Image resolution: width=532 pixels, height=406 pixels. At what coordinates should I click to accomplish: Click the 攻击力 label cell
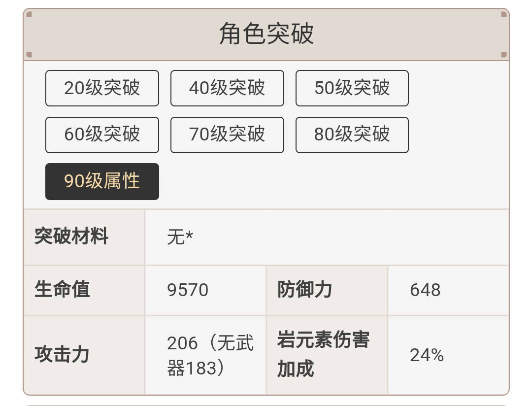point(84,355)
